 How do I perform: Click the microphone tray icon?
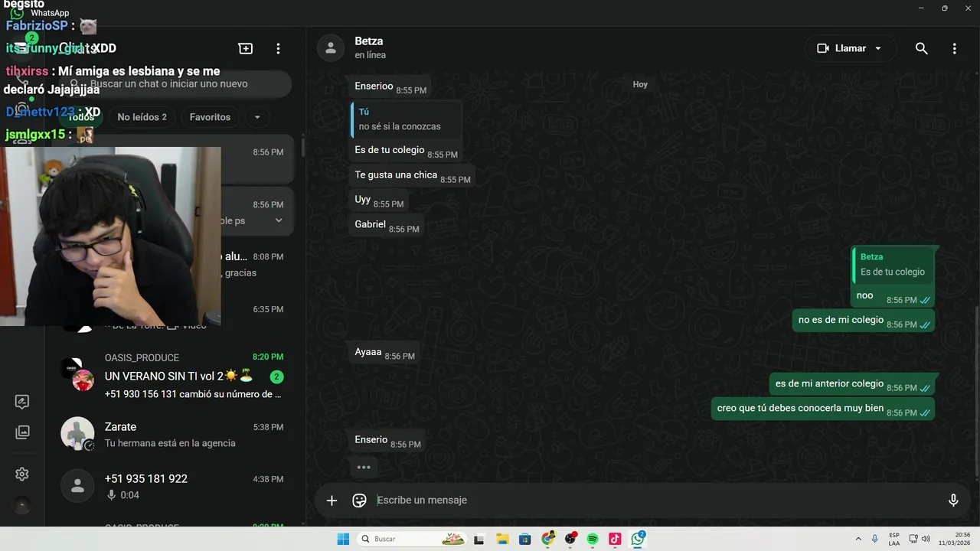pyautogui.click(x=875, y=539)
